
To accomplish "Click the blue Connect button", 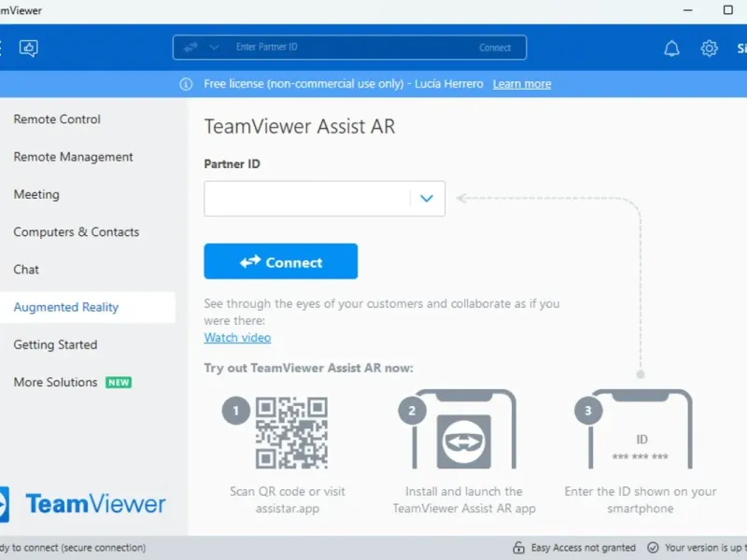I will click(281, 261).
